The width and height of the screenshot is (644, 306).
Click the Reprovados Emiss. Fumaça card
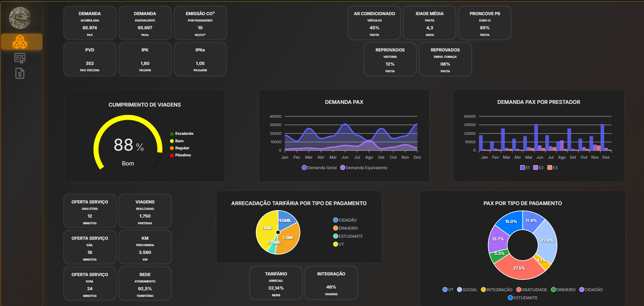[x=445, y=59]
